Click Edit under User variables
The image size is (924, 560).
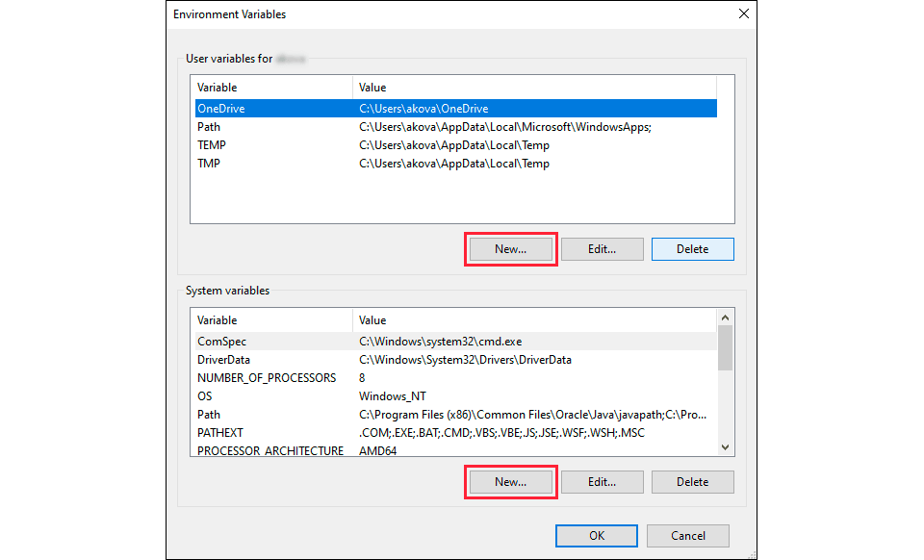pos(602,248)
